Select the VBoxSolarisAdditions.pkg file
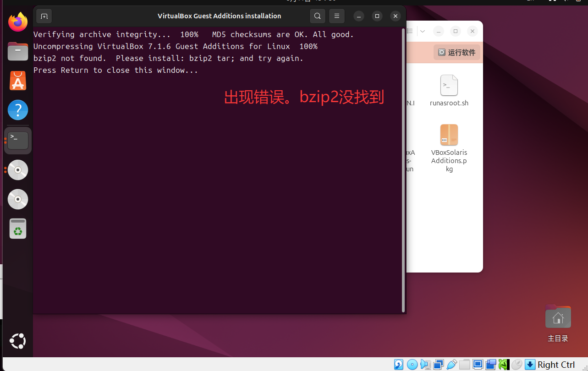The height and width of the screenshot is (371, 588). pyautogui.click(x=449, y=148)
